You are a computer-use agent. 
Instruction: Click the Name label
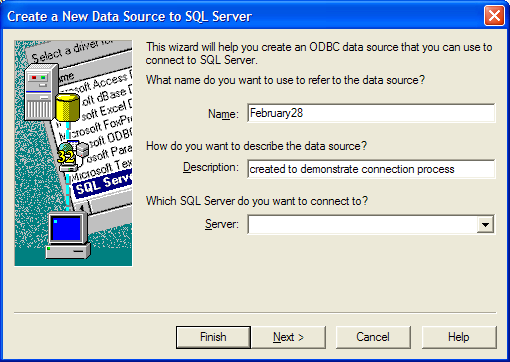(223, 114)
